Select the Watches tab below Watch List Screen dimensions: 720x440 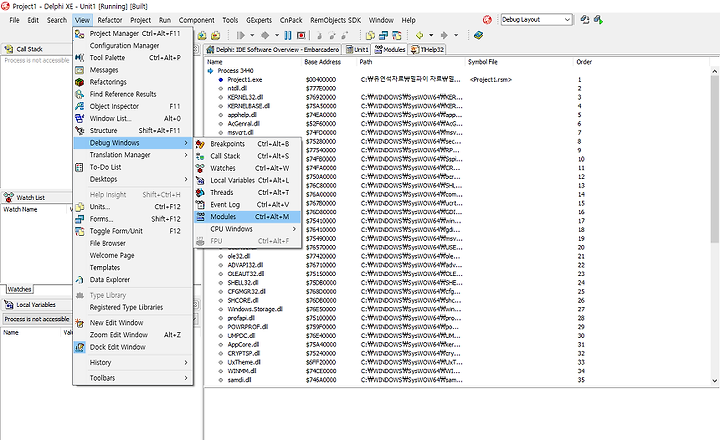pos(19,289)
